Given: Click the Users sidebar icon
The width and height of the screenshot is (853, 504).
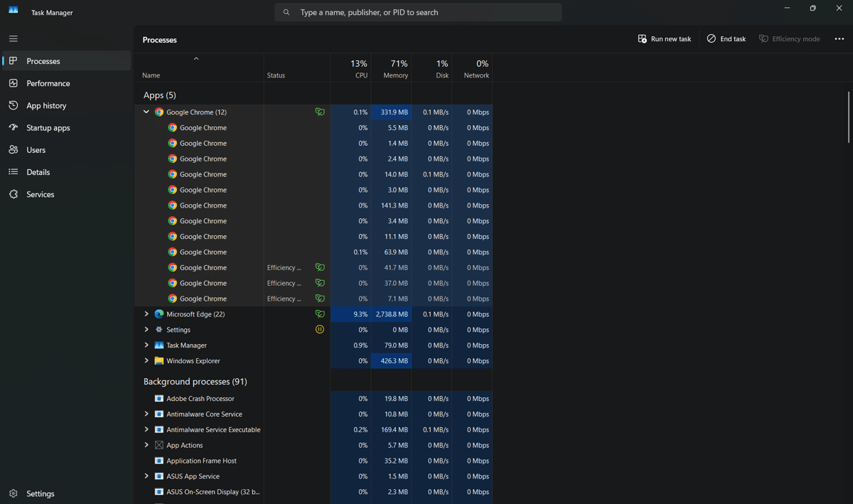Looking at the screenshot, I should pyautogui.click(x=14, y=150).
